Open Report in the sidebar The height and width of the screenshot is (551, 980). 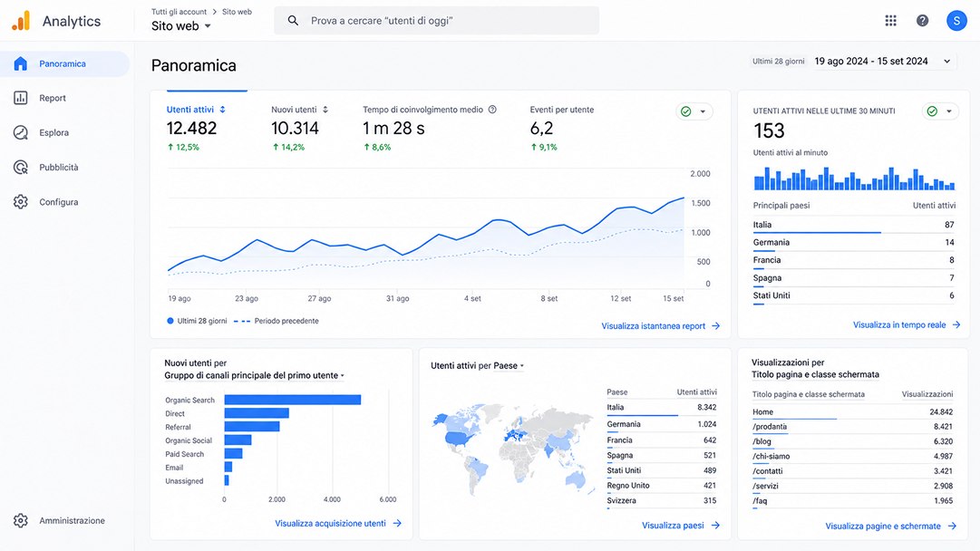tap(65, 98)
